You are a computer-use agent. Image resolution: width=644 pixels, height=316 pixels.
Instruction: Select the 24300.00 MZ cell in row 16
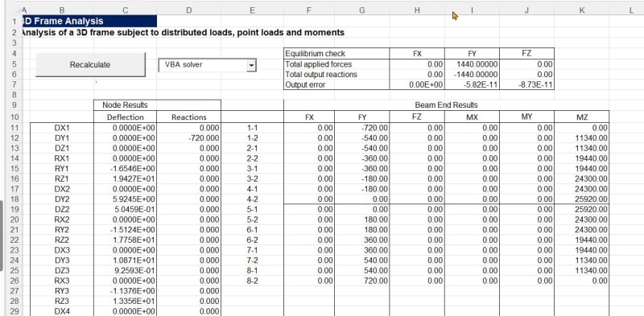click(x=581, y=179)
